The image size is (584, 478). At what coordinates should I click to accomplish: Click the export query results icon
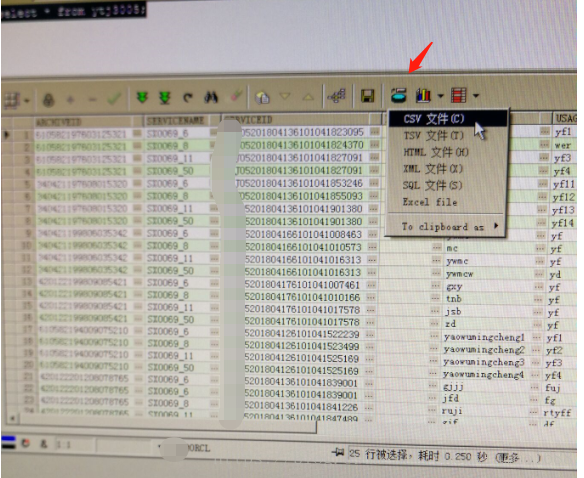tap(399, 95)
